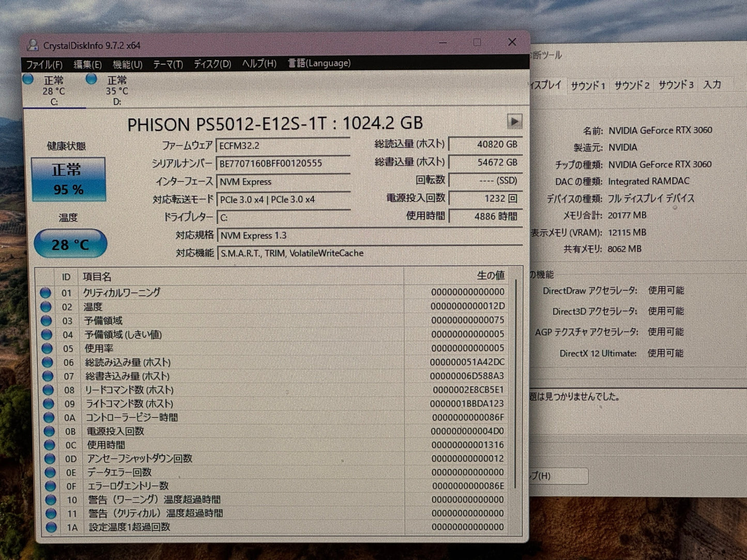Click the 正常 95 % health status box
Screen dimensions: 747x560
click(x=68, y=179)
